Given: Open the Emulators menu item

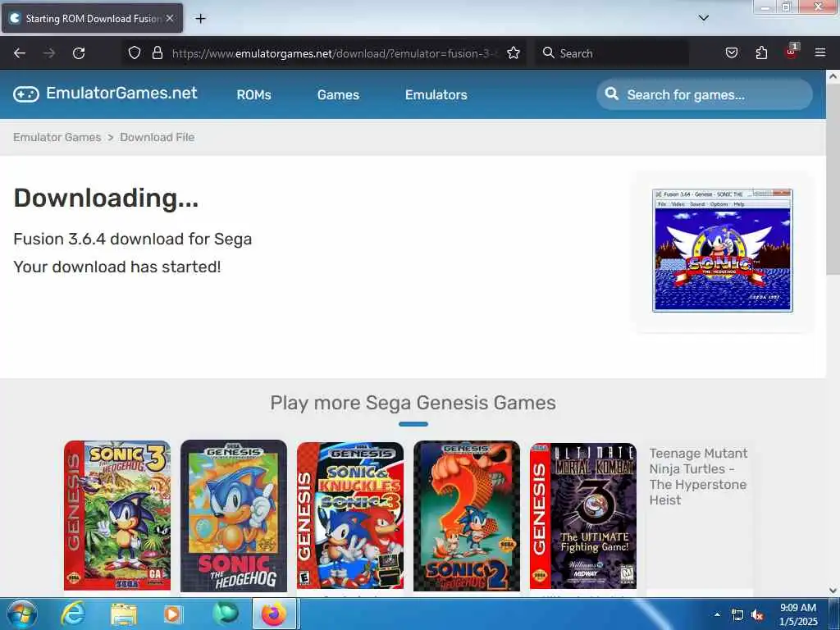Looking at the screenshot, I should [436, 95].
